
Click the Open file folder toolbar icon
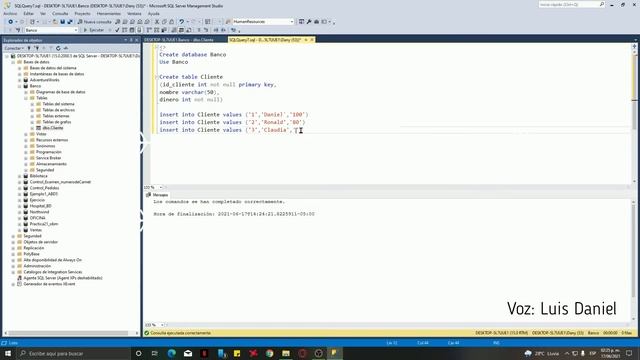coord(55,22)
